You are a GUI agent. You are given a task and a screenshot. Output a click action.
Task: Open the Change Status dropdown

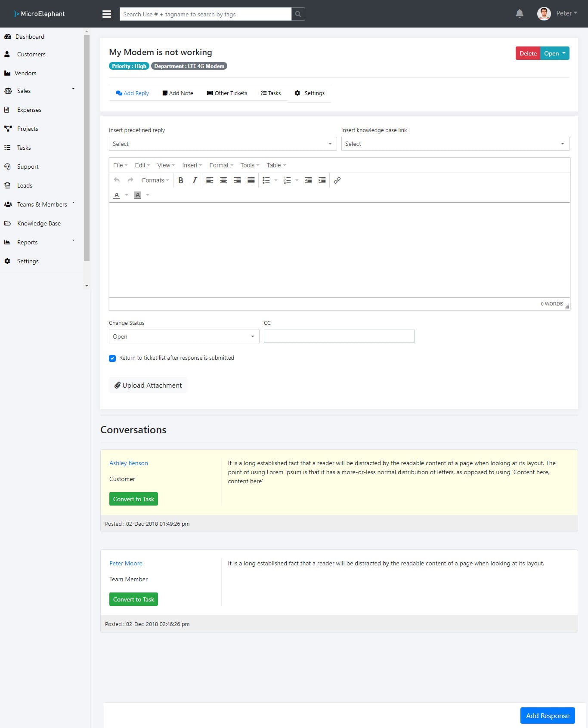184,336
